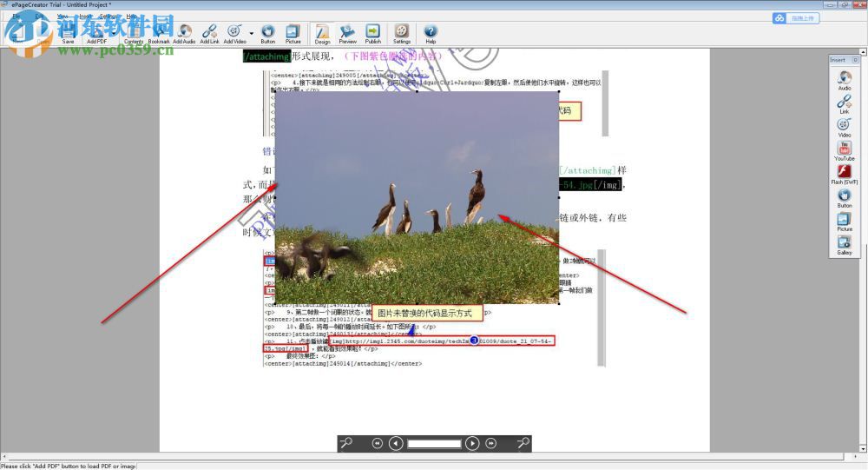Open Help from the toolbar
868x470 pixels.
click(431, 33)
